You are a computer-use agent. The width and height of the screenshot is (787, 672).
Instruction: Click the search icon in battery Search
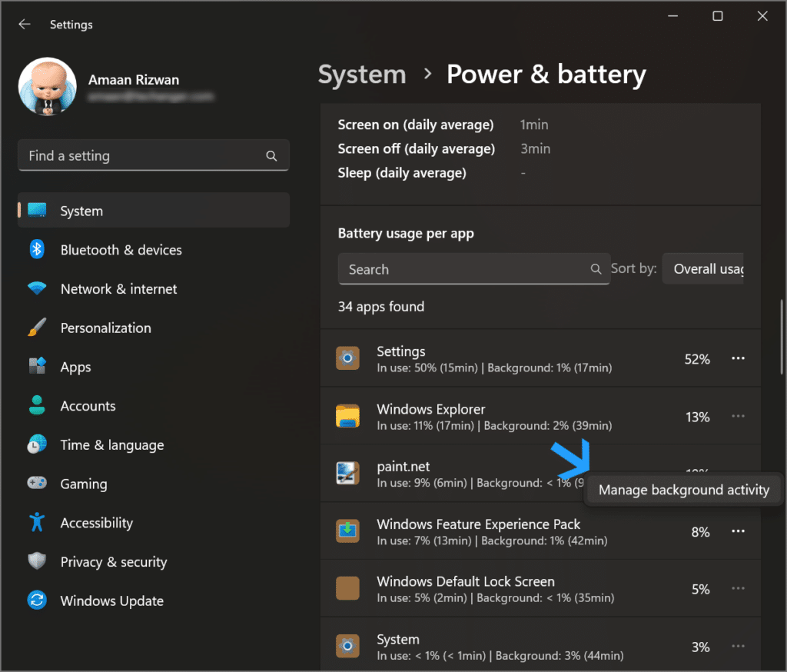tap(596, 269)
